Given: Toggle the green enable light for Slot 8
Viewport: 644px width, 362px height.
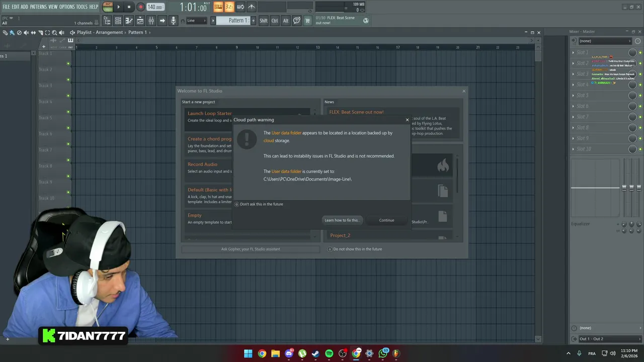Looking at the screenshot, I should pyautogui.click(x=640, y=128).
